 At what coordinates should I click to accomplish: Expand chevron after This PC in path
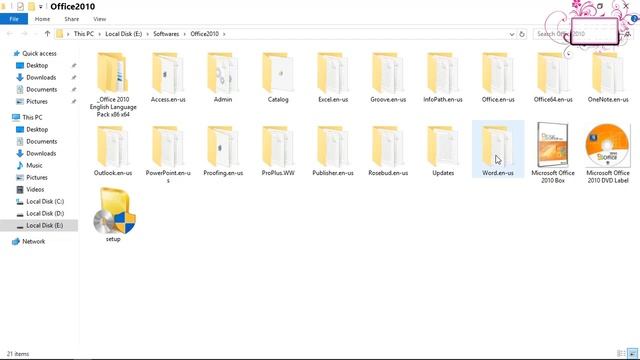(100, 34)
